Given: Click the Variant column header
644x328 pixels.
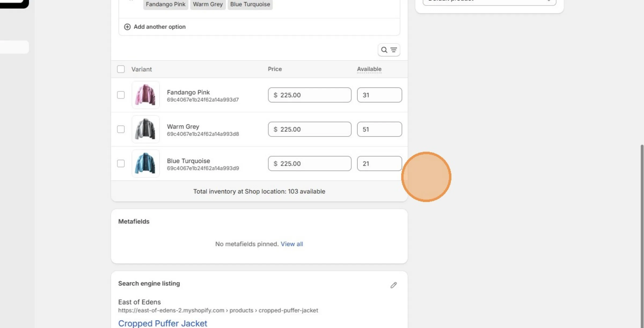Looking at the screenshot, I should point(141,69).
